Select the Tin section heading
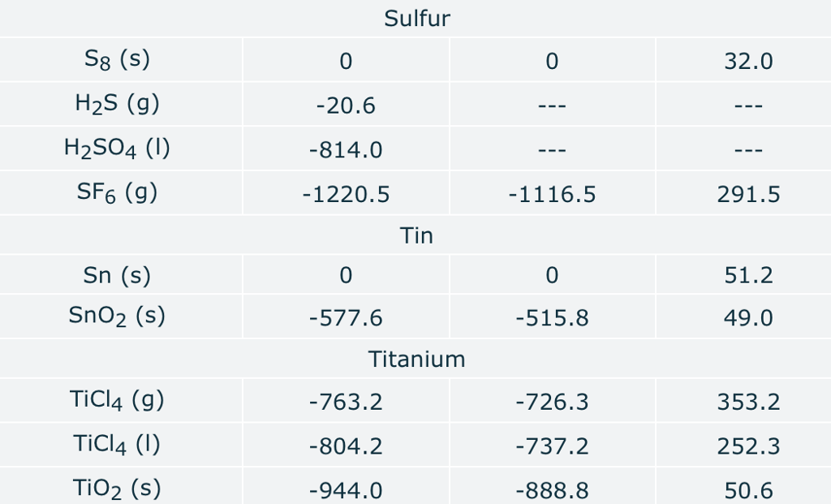 416,236
